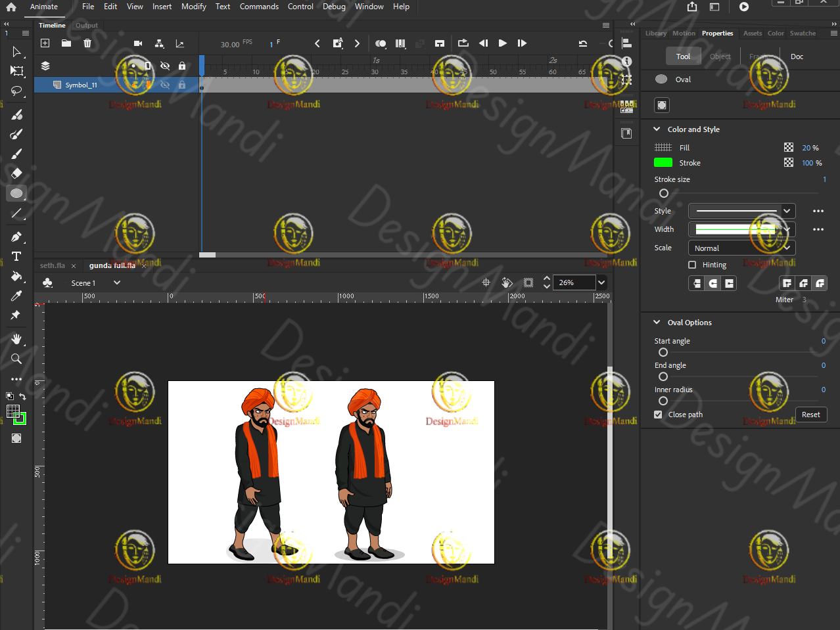Enable the Hinting checkbox

691,264
